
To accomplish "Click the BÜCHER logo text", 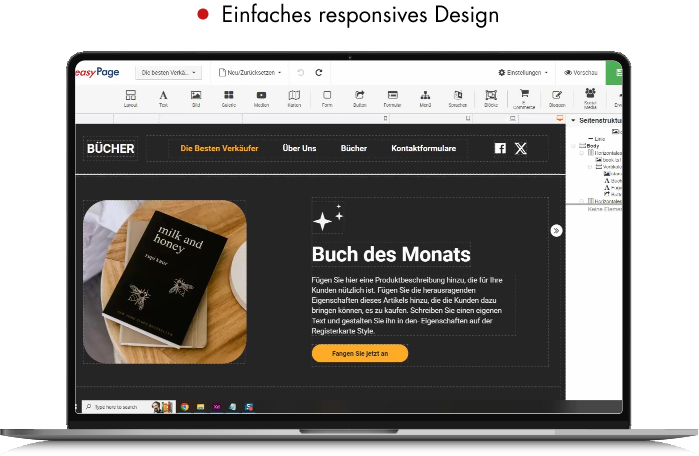I will tap(111, 148).
